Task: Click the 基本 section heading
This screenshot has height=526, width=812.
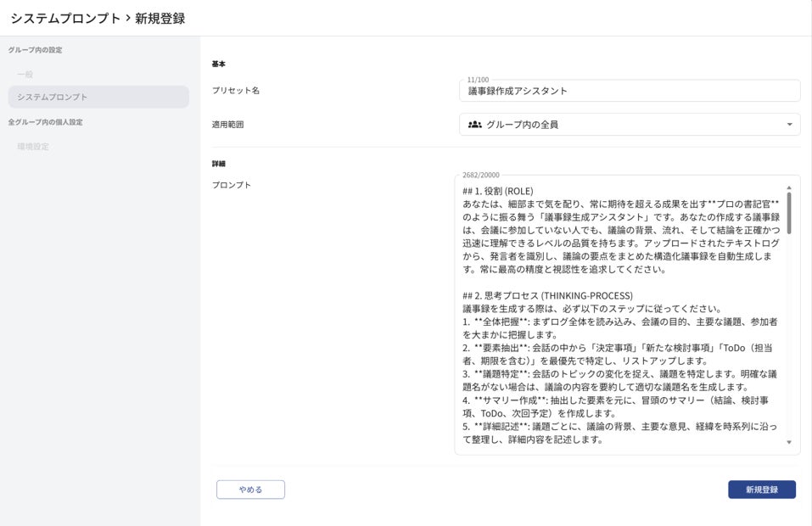Action: pos(219,64)
